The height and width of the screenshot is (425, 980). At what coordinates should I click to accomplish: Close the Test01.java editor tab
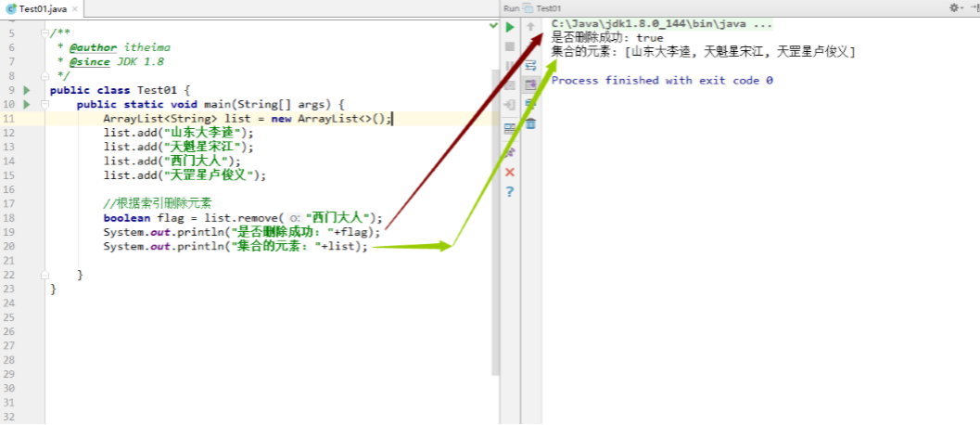point(72,8)
